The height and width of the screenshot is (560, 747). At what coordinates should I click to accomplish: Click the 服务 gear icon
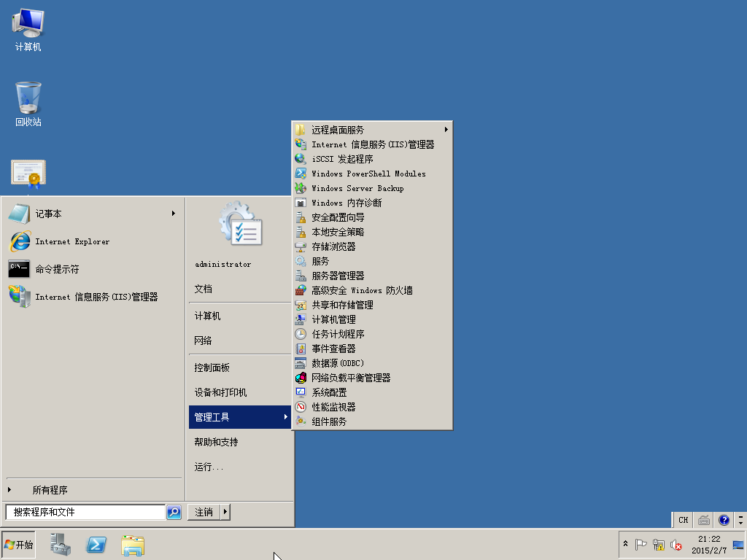tap(300, 261)
